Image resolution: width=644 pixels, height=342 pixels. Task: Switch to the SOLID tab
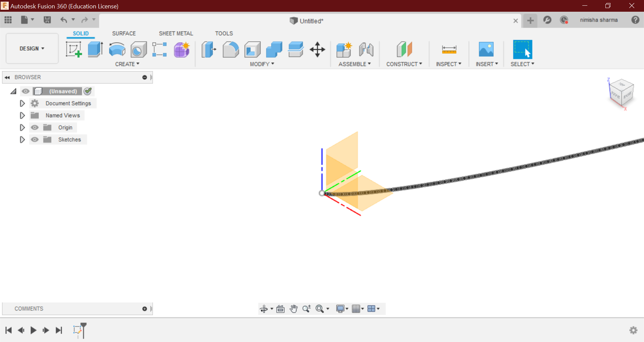coord(81,34)
